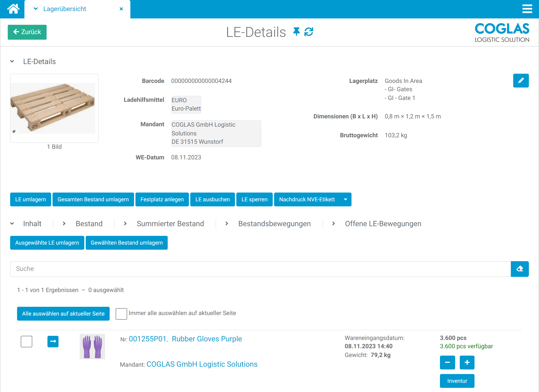Open the edit pencil icon for Lagerplatz
Screen dimensions: 539x392
point(521,81)
